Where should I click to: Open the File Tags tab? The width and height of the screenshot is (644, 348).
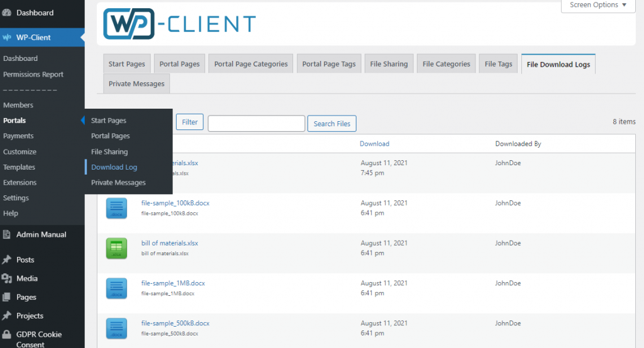(x=498, y=63)
